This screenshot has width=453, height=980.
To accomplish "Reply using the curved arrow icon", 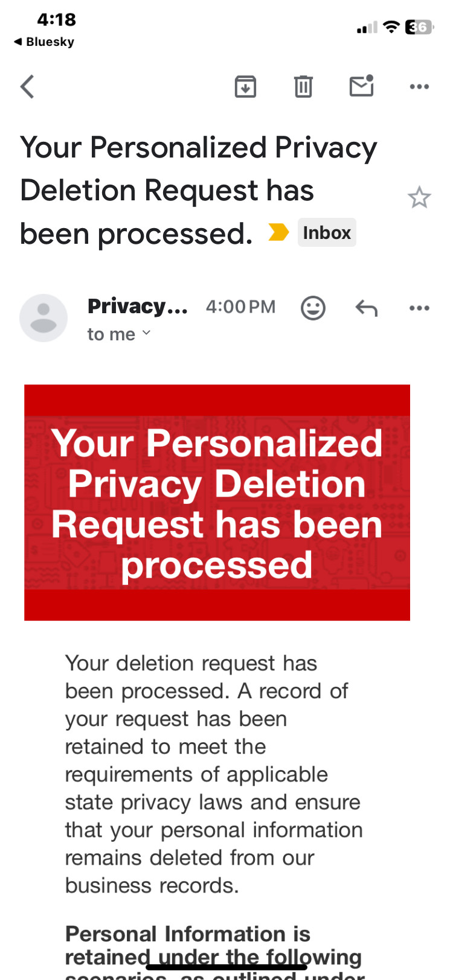I will [367, 308].
